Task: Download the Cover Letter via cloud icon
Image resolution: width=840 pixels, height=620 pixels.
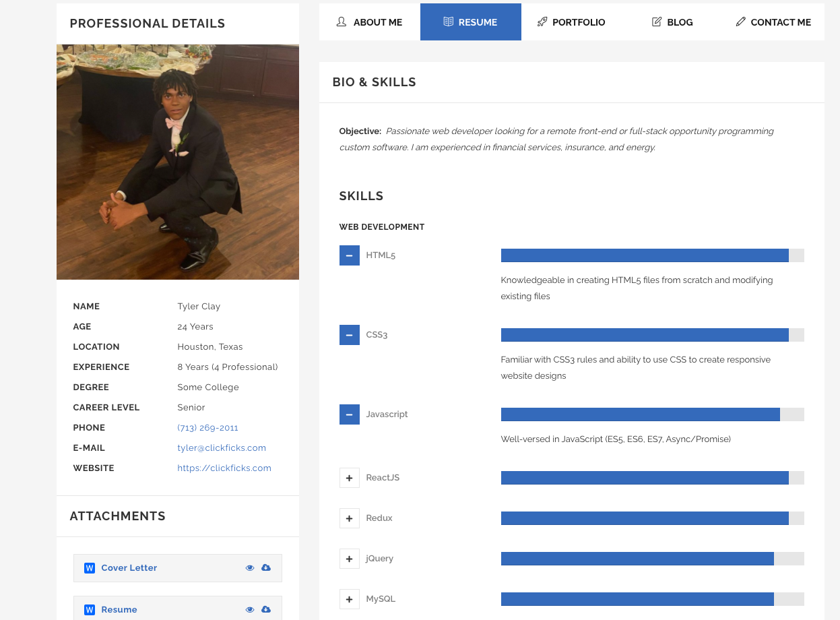Action: point(266,567)
